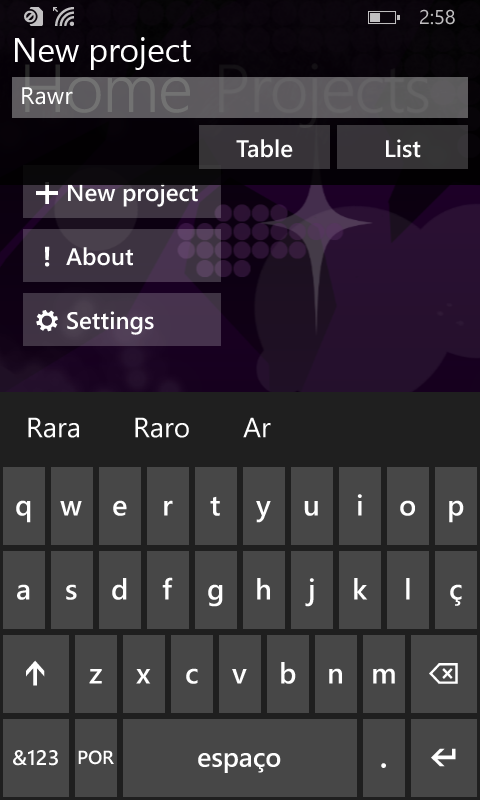
Task: Tap the ç key
Action: (456, 590)
